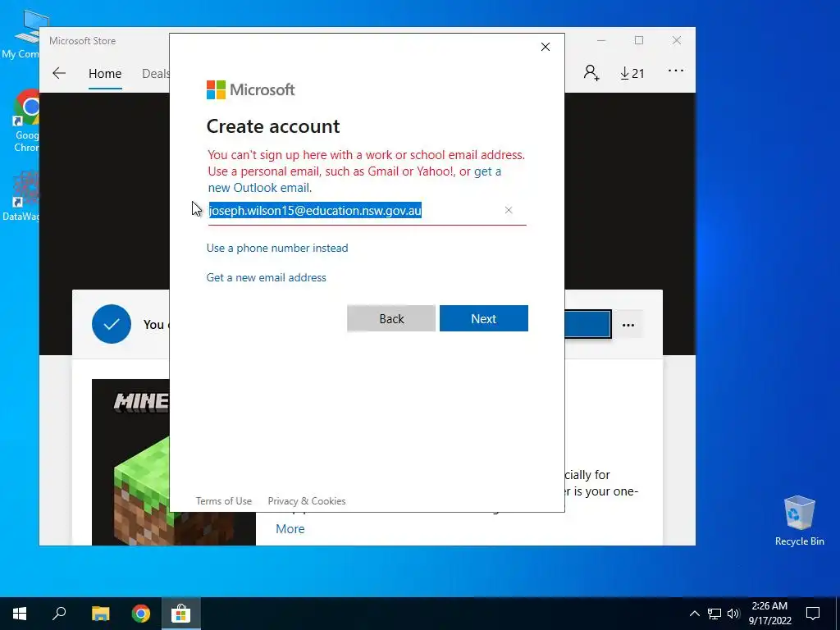Open File Explorer from the taskbar
The image size is (840, 630).
(100, 614)
